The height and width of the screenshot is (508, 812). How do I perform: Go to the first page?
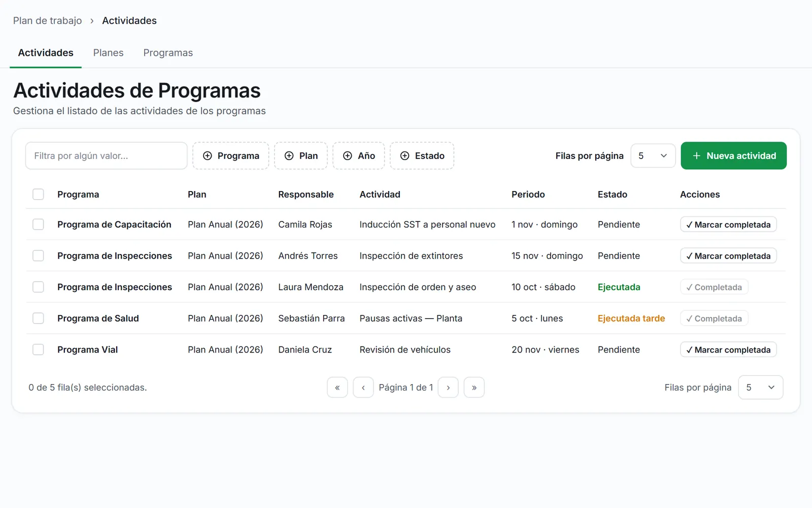click(x=337, y=387)
